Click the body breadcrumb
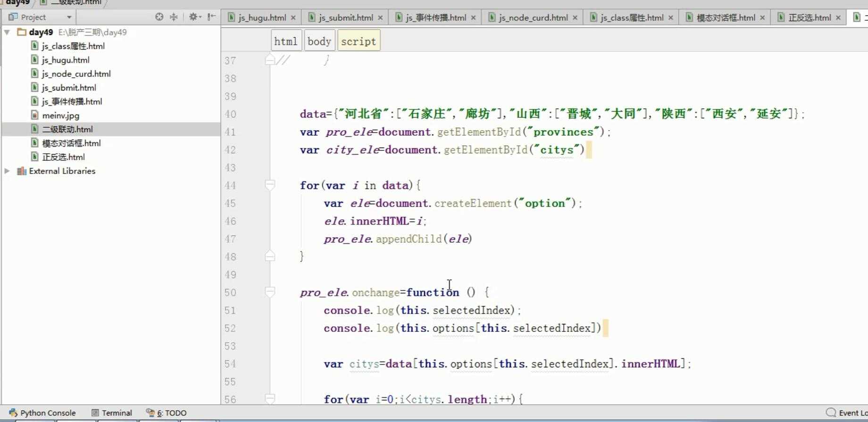868x422 pixels. [319, 41]
